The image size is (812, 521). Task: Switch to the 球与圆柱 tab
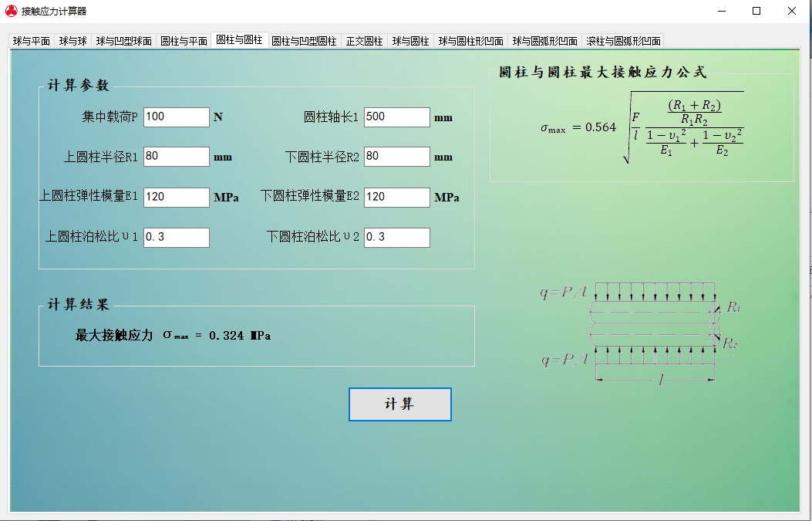click(410, 42)
